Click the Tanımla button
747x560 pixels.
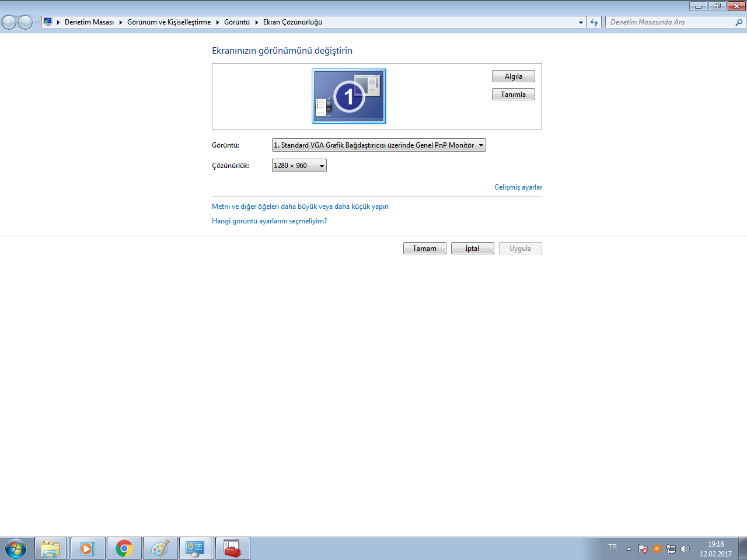[514, 94]
